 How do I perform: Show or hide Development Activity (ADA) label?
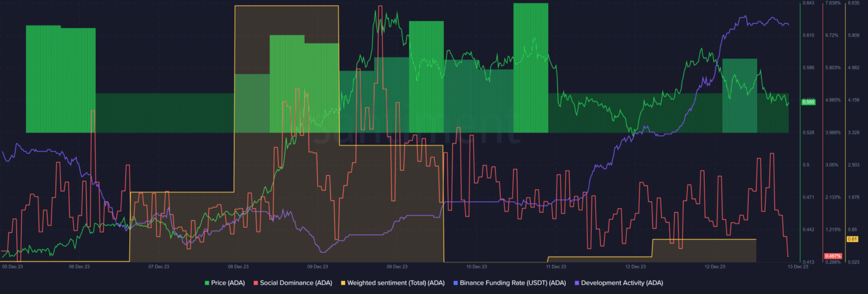pos(622,283)
